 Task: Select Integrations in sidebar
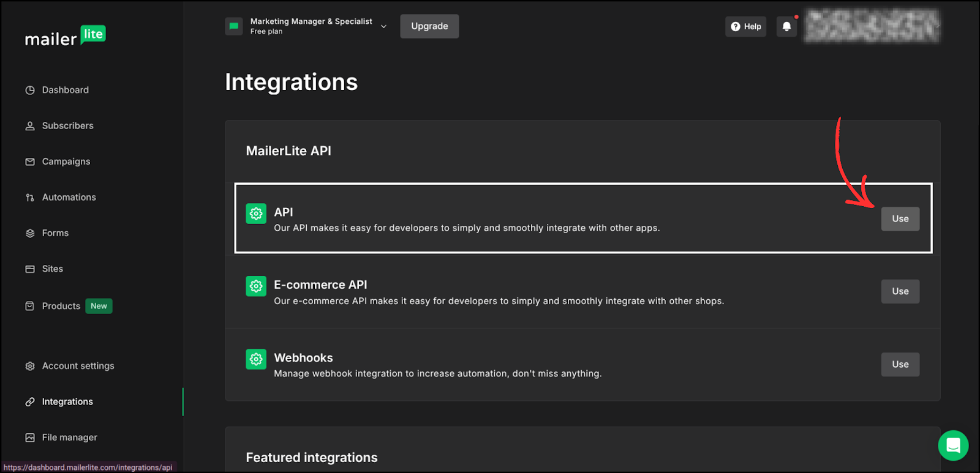[67, 401]
